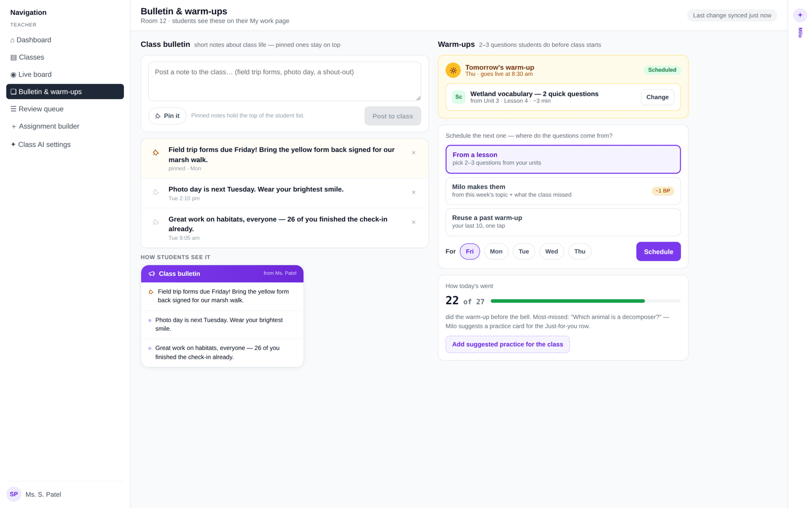Click Post to class button

tap(392, 116)
